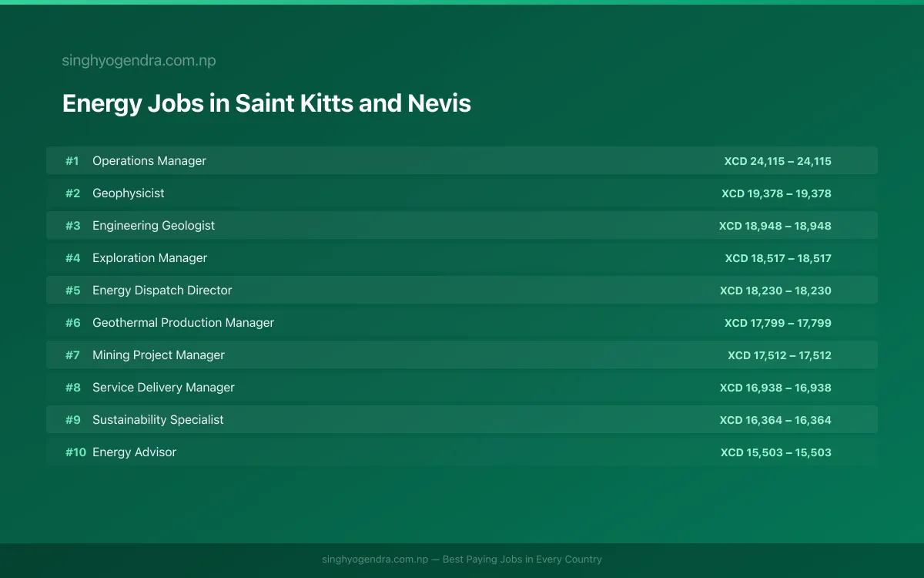Select the '#7' rank number
Viewport: 924px width, 578px height.
[72, 355]
